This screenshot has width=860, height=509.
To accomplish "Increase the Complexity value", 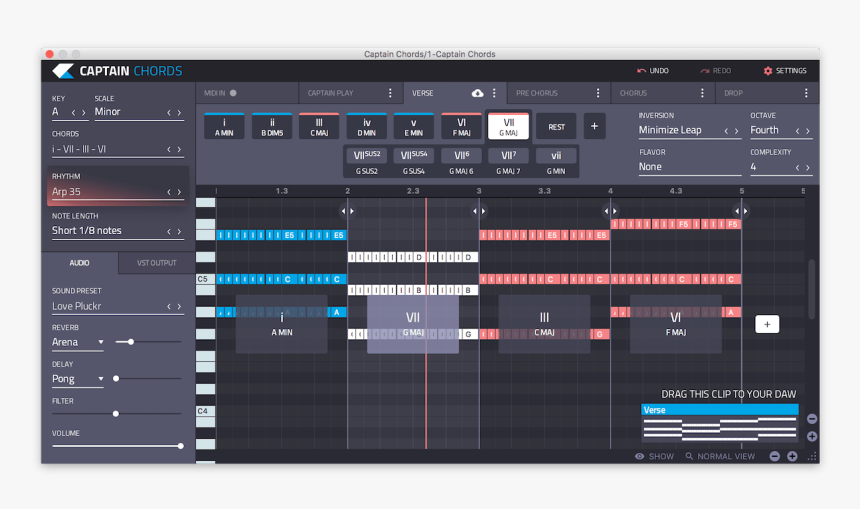I will 807,167.
